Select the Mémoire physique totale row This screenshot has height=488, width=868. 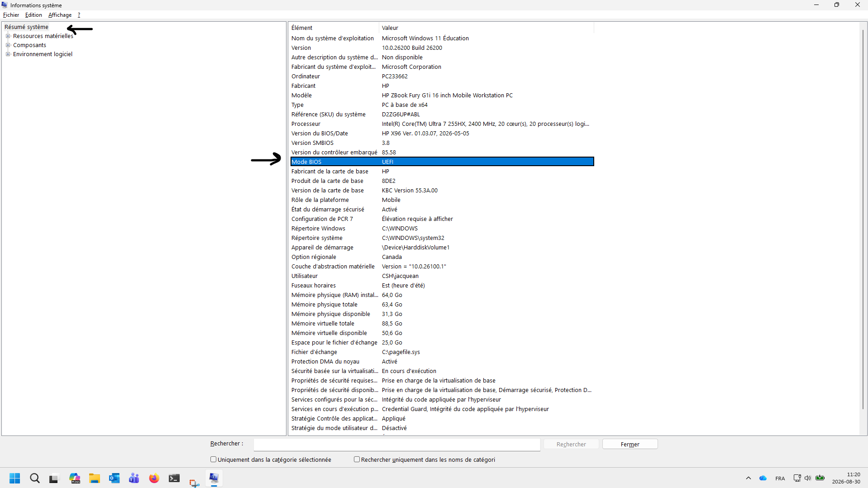click(442, 304)
